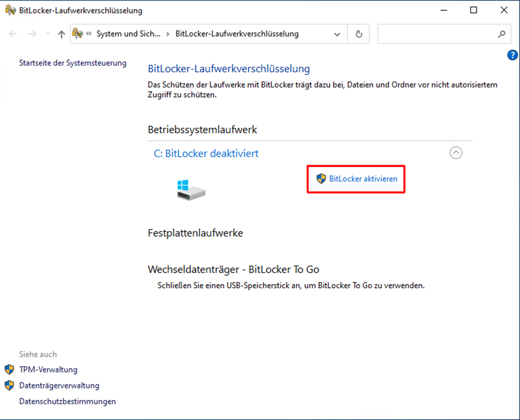
Task: Click BitLocker keys icon in address bar
Action: coord(77,34)
